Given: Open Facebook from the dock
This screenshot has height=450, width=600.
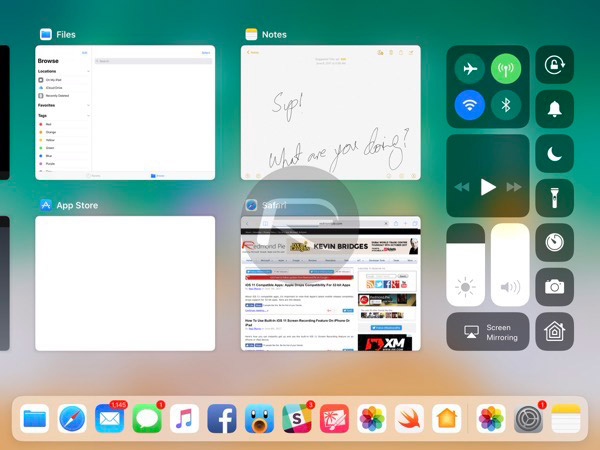Looking at the screenshot, I should (222, 417).
